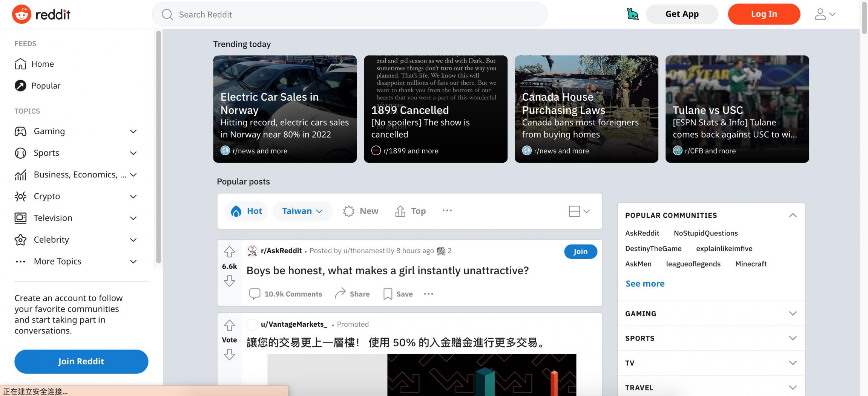Open the card view layout dropdown
868x396 pixels.
[x=579, y=211]
